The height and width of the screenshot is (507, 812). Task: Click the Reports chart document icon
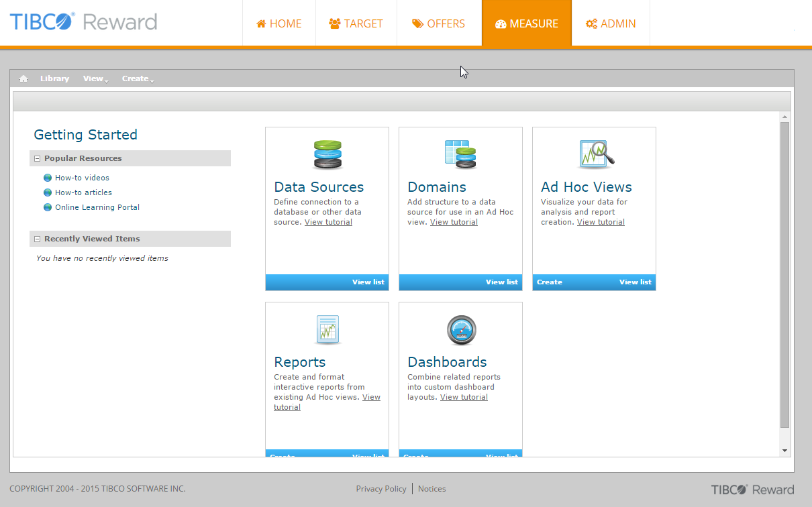coord(327,330)
